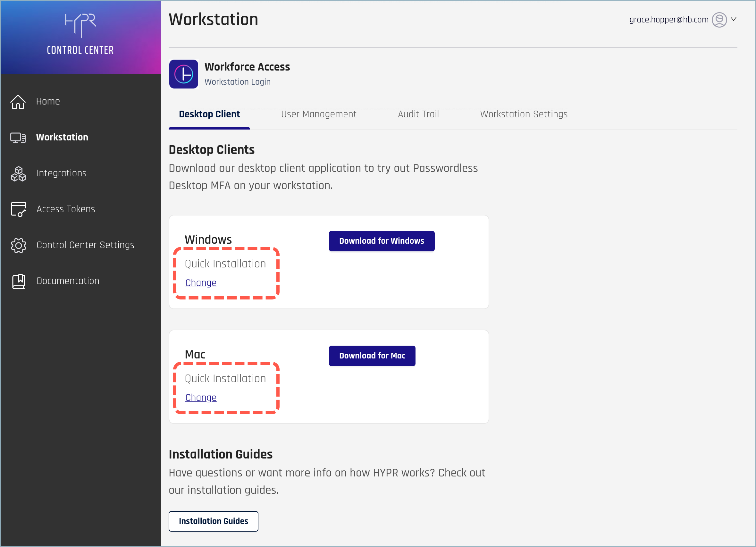Open the Audit Trail tab

418,114
